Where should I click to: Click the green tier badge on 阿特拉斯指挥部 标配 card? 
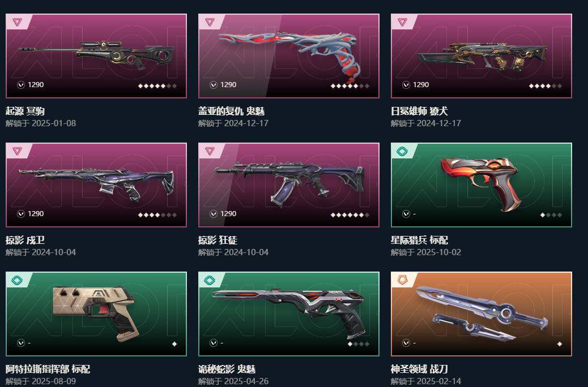17,280
